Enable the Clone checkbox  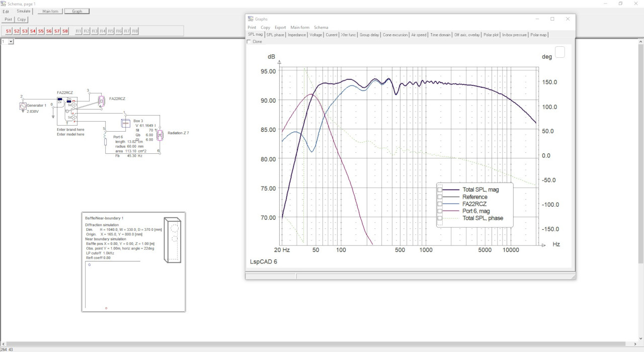point(249,42)
